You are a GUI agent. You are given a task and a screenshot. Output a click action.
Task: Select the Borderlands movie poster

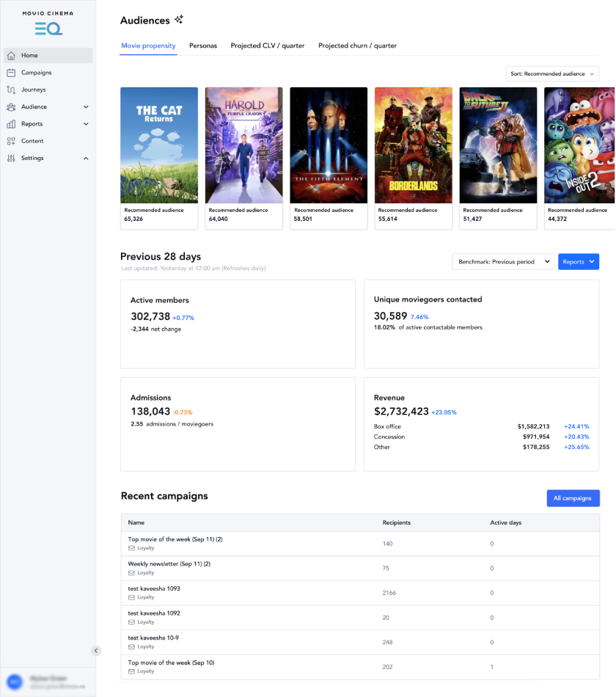coord(414,145)
